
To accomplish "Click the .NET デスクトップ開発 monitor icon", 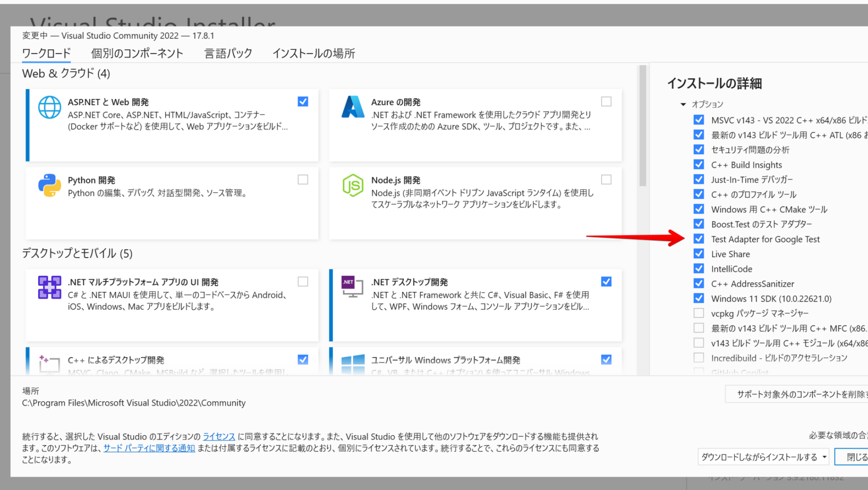I will click(352, 287).
